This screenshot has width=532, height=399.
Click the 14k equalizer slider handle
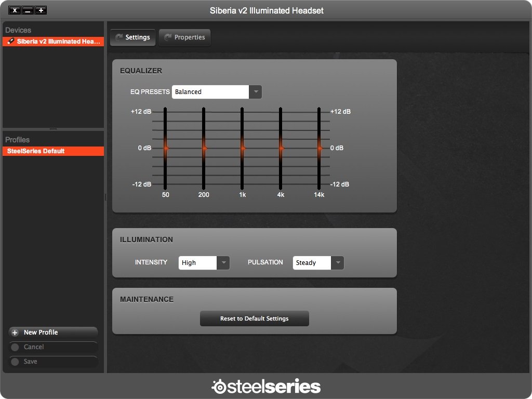click(320, 148)
